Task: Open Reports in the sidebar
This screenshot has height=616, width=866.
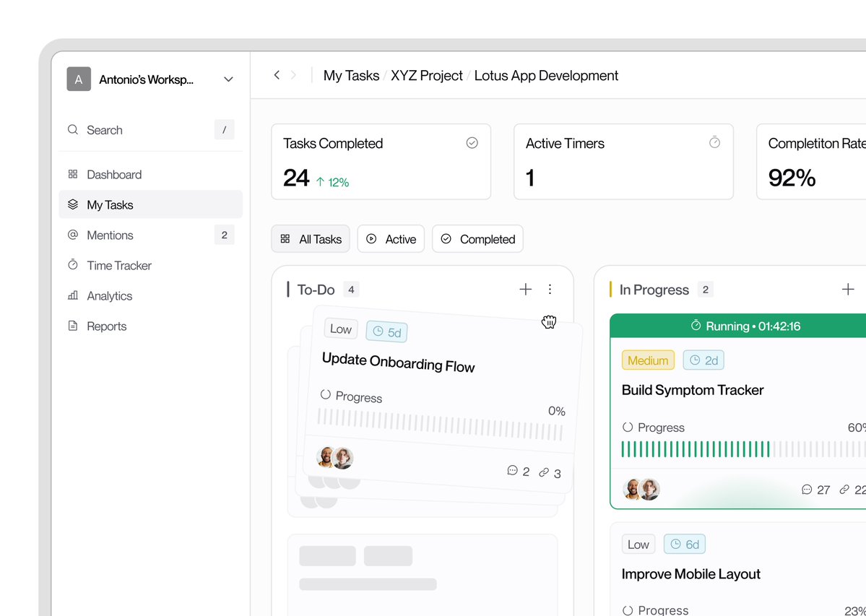Action: tap(150, 326)
